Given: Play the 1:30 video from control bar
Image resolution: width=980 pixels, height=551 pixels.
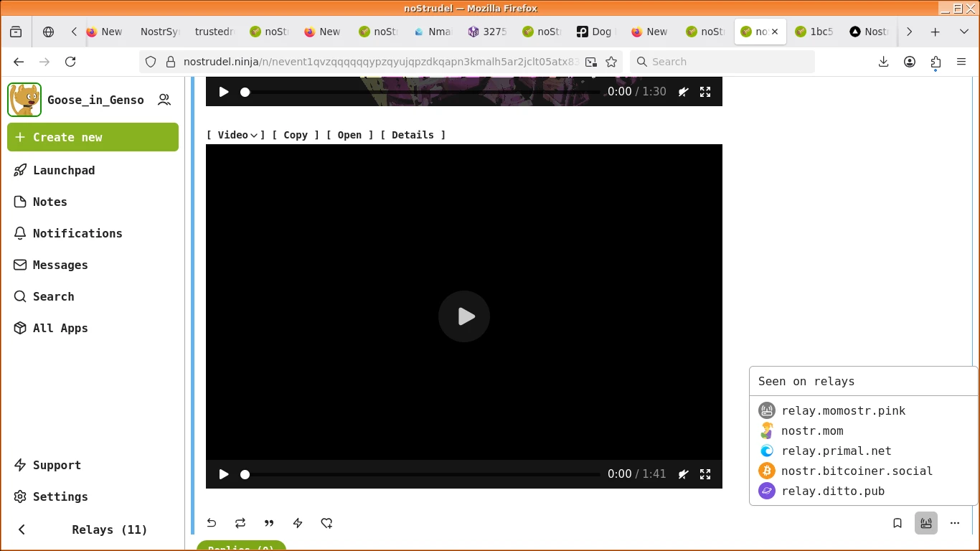Looking at the screenshot, I should [x=224, y=92].
